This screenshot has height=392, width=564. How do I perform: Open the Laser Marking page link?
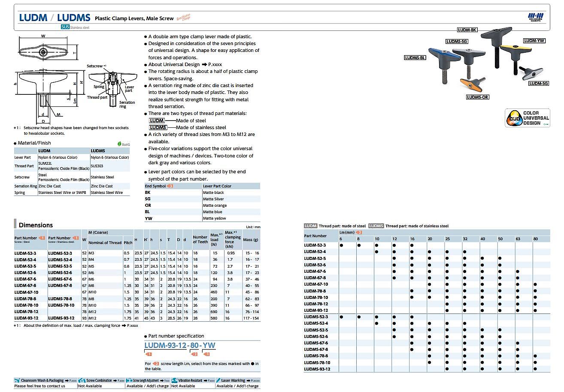pos(255,380)
